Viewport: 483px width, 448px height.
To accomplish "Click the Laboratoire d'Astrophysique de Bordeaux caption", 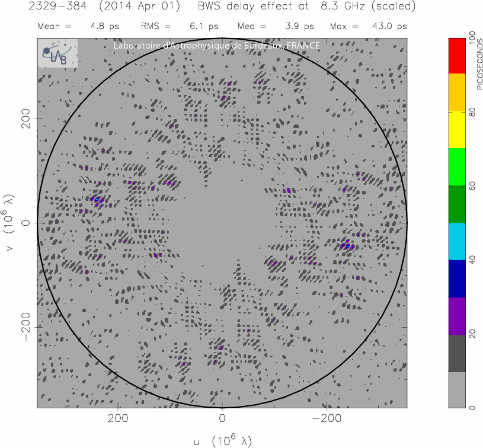I will [x=216, y=46].
